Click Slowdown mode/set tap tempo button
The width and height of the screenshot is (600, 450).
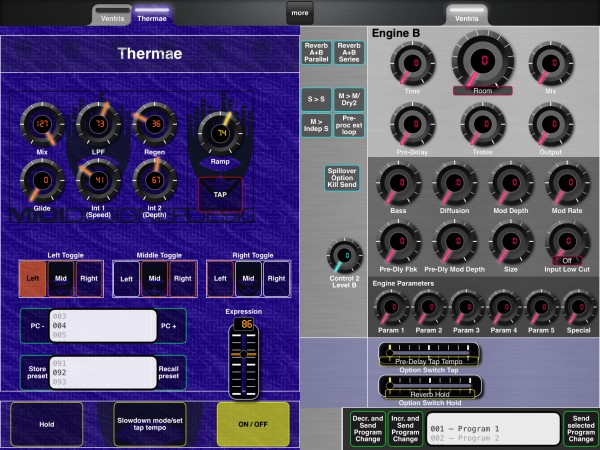point(150,424)
